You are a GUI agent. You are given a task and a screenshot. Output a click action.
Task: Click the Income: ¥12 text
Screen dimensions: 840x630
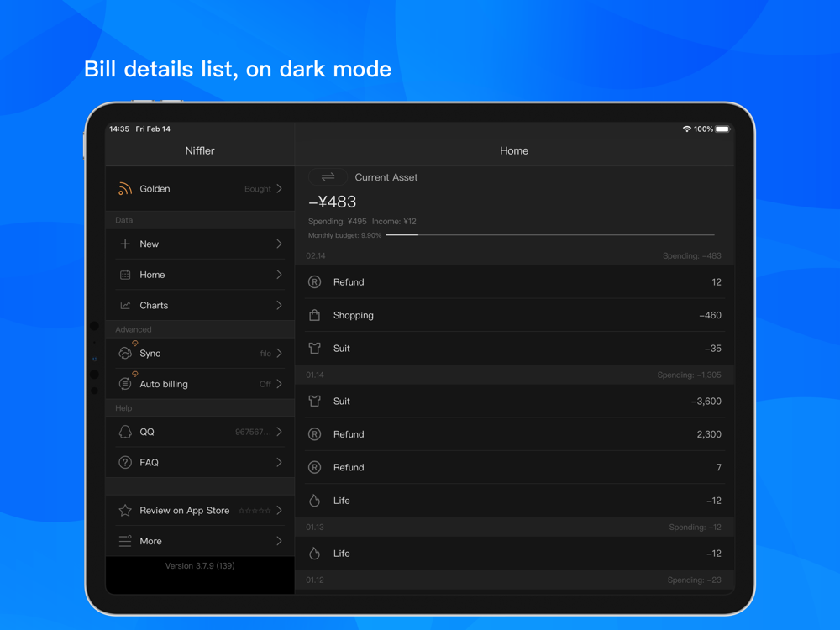pyautogui.click(x=394, y=221)
